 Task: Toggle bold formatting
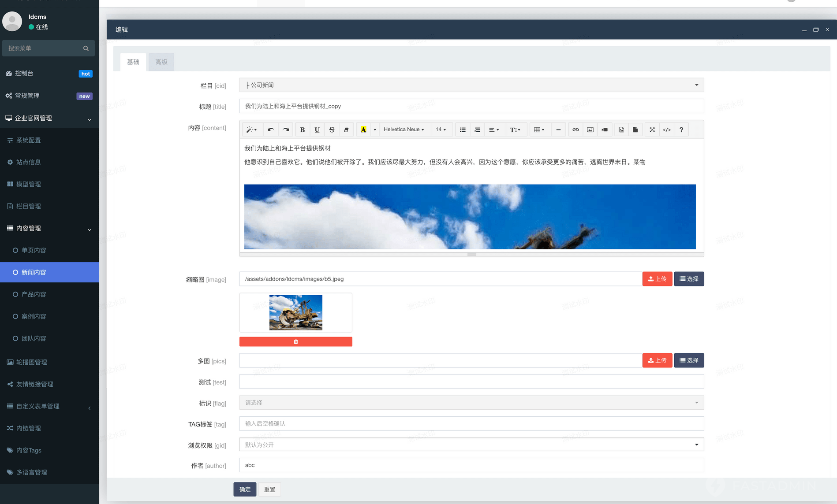pos(303,130)
